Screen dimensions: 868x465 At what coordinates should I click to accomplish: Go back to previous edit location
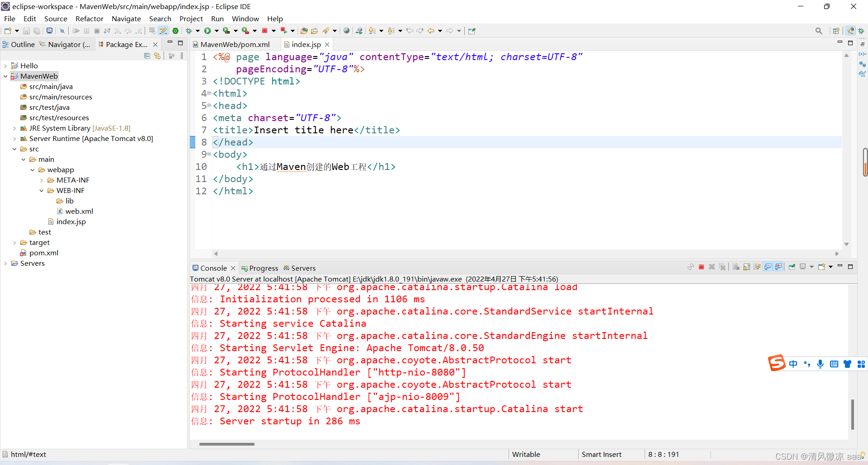pyautogui.click(x=410, y=31)
